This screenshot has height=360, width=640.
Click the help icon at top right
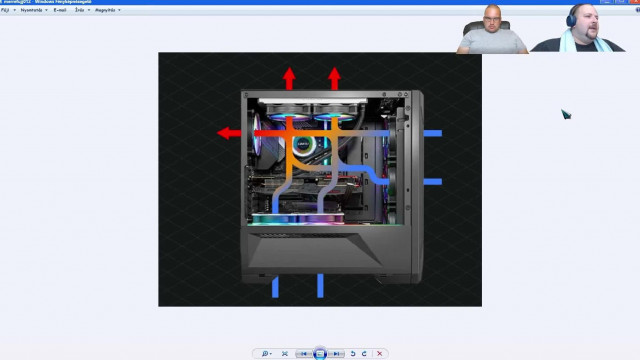click(x=637, y=10)
